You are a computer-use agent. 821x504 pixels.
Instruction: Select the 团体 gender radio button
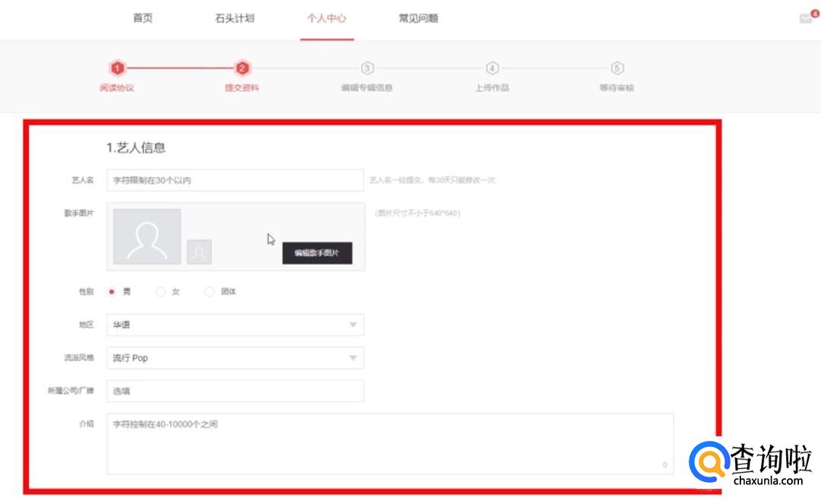[210, 291]
